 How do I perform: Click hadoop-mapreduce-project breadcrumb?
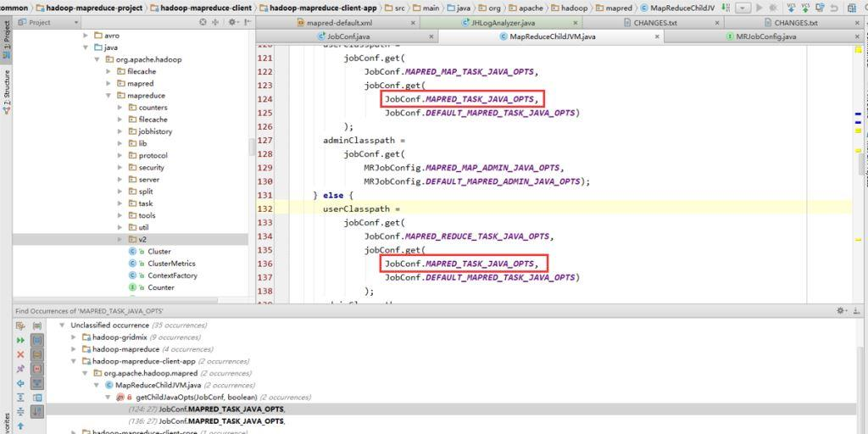pyautogui.click(x=89, y=8)
